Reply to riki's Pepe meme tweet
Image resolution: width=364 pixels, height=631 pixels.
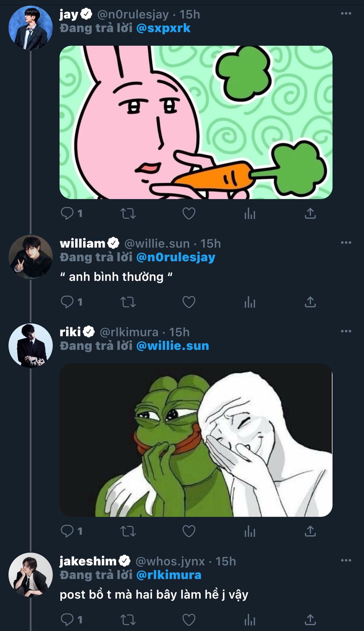coord(67,531)
